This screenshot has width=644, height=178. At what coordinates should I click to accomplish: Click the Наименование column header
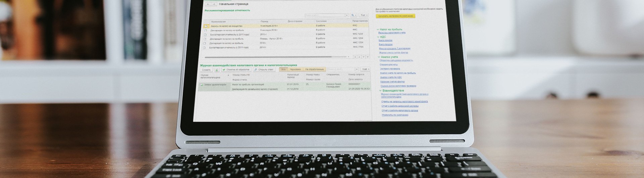coord(218,21)
